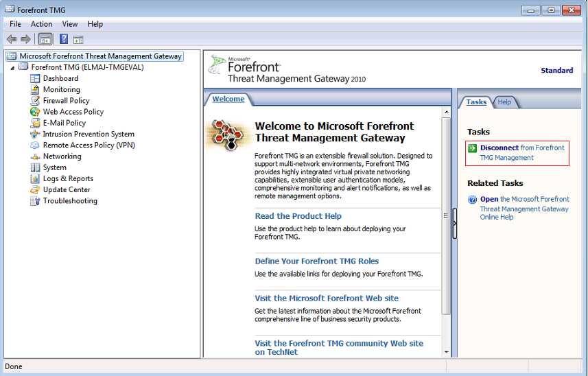Screen dimensions: 588x376
Task: Click the Logs & Reports chart icon
Action: coord(35,178)
